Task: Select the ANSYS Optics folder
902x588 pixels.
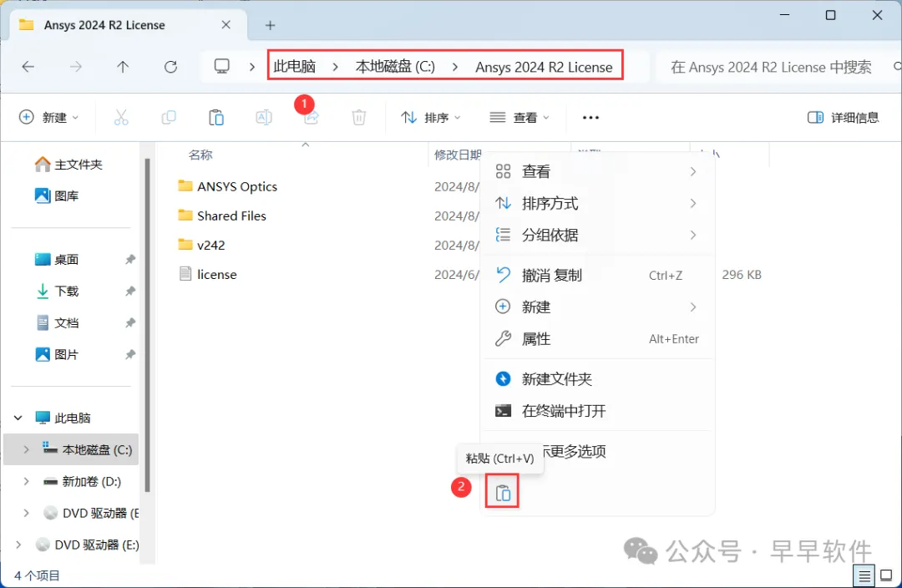Action: point(237,186)
